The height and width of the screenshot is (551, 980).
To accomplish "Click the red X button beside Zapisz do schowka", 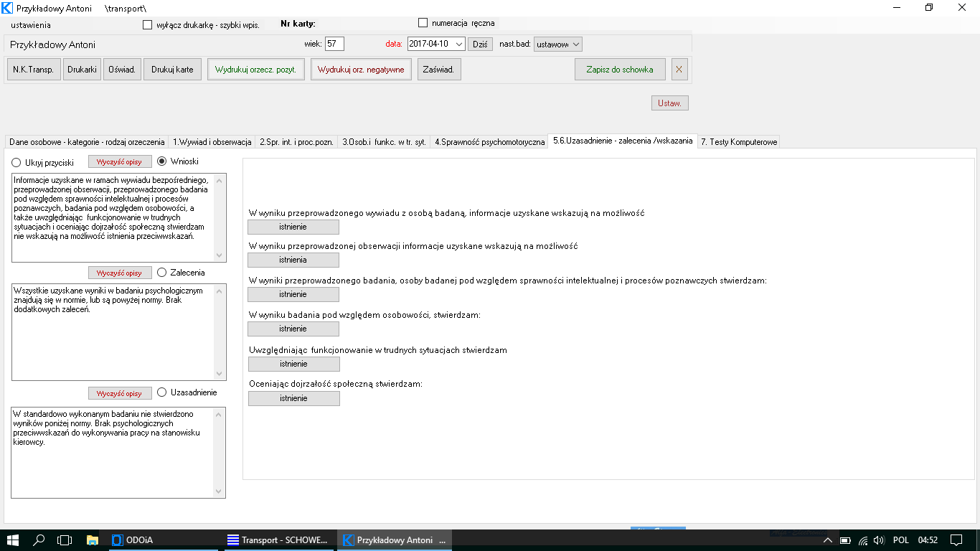I will tap(679, 70).
